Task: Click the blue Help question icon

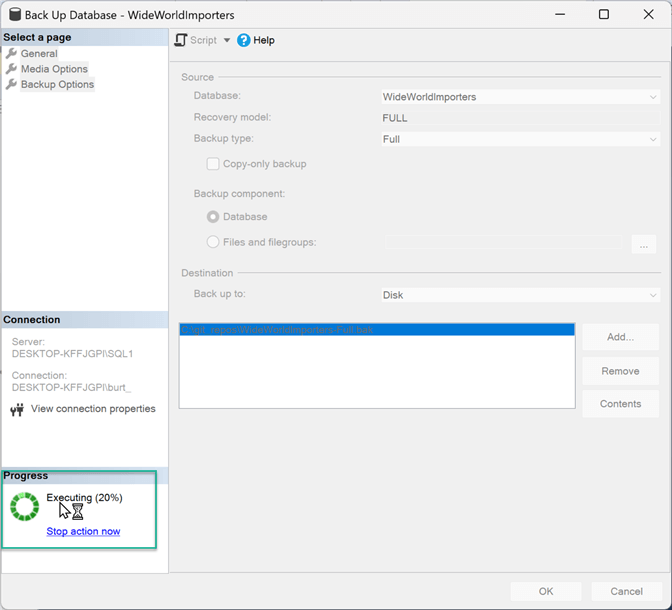Action: [x=243, y=40]
